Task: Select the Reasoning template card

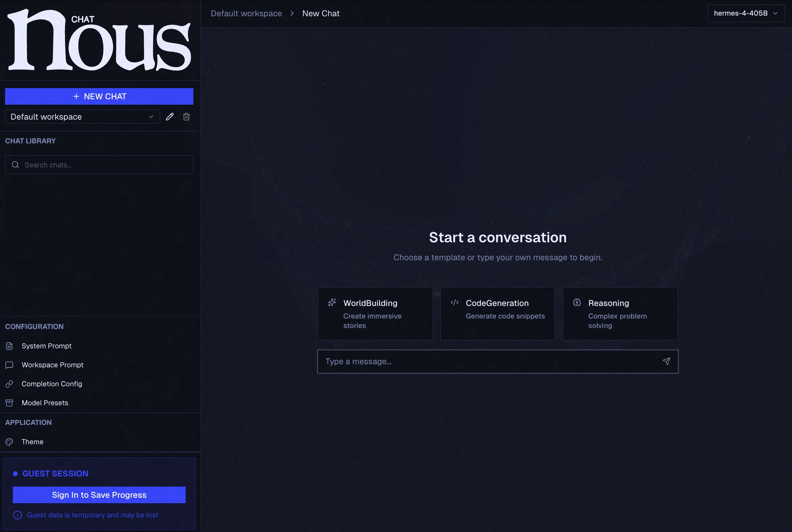Action: [620, 314]
